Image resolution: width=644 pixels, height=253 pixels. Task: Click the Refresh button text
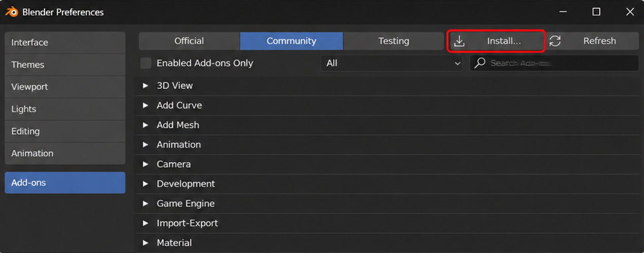pos(600,41)
